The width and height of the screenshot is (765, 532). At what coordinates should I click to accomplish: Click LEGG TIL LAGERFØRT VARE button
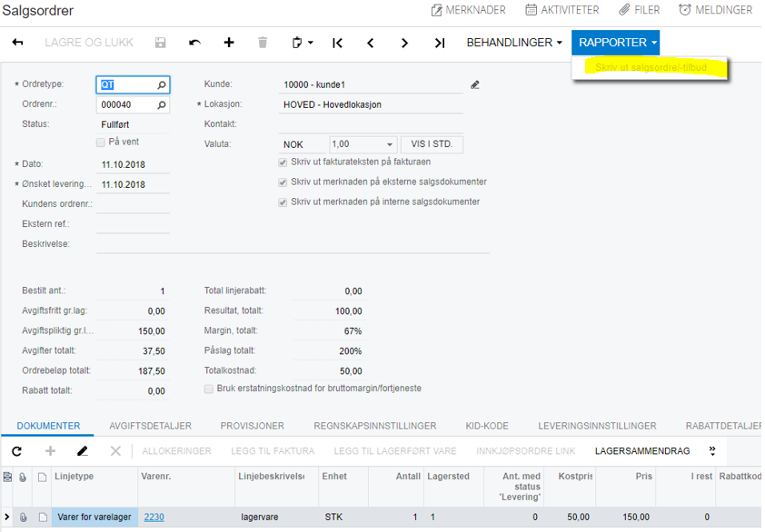tap(395, 451)
